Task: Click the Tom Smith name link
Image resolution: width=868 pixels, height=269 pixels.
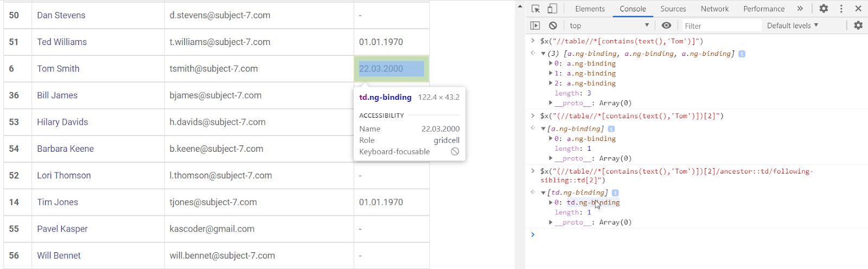Action: click(x=58, y=69)
